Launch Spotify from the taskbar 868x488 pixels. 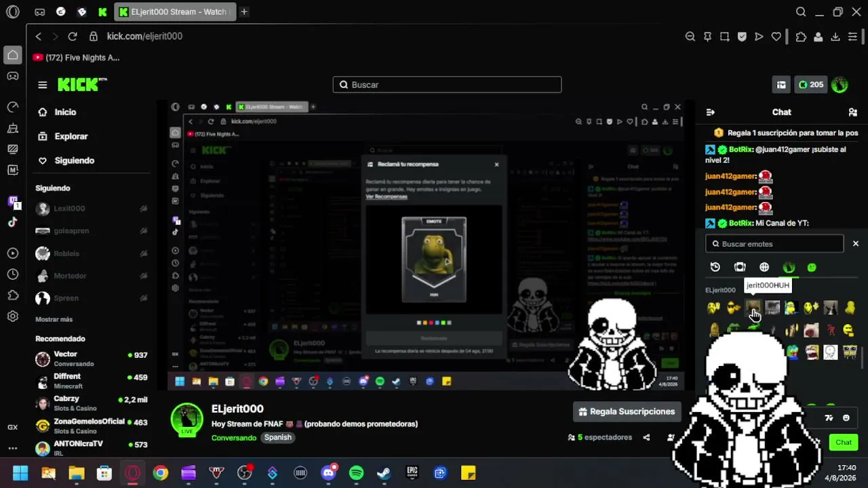[356, 473]
